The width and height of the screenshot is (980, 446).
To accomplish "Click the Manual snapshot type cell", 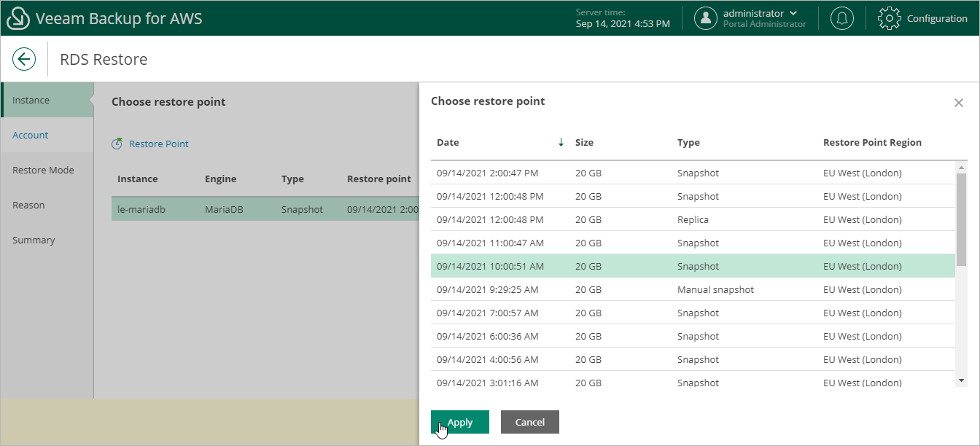I will [715, 289].
